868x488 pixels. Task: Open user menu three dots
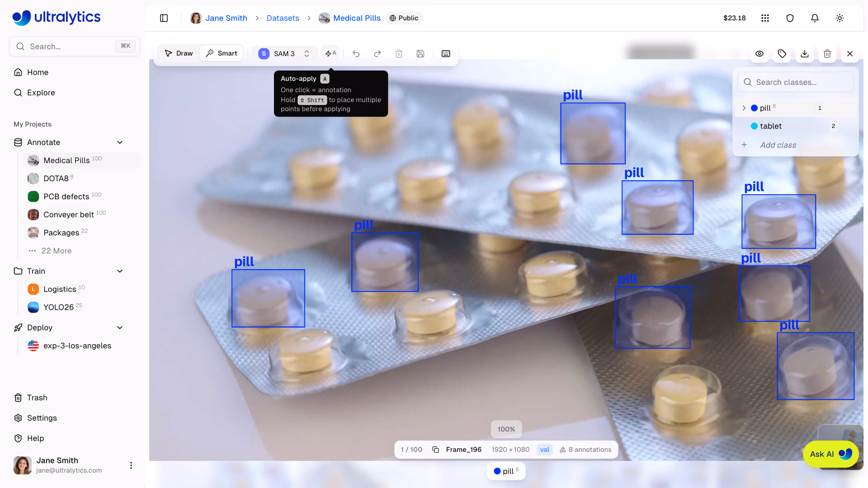pyautogui.click(x=131, y=465)
